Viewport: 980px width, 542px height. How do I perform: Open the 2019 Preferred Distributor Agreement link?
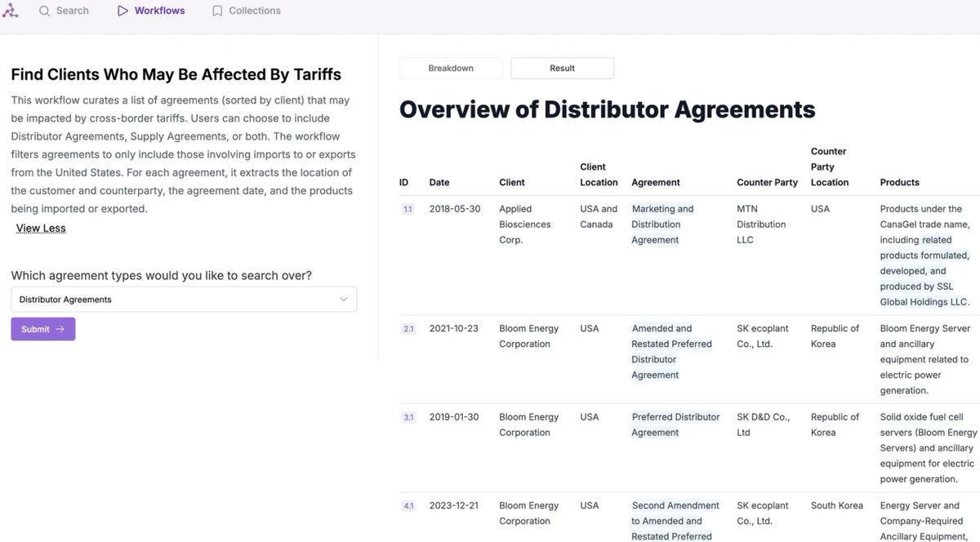point(675,424)
